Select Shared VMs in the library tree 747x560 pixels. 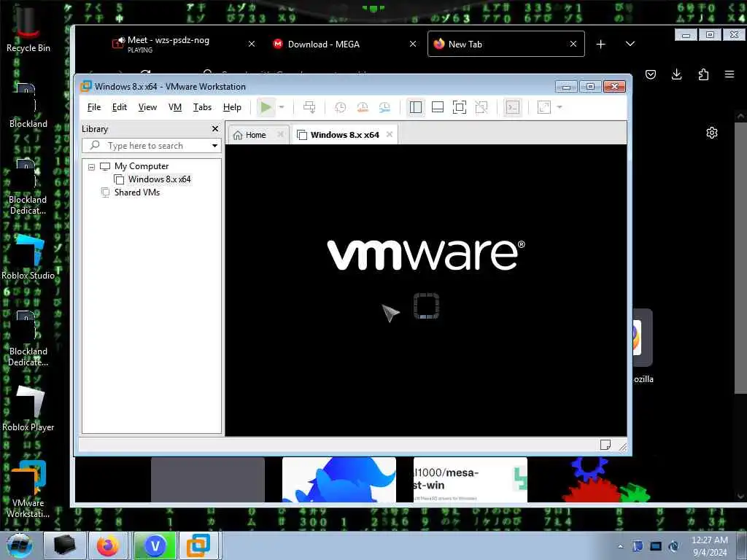coord(136,192)
